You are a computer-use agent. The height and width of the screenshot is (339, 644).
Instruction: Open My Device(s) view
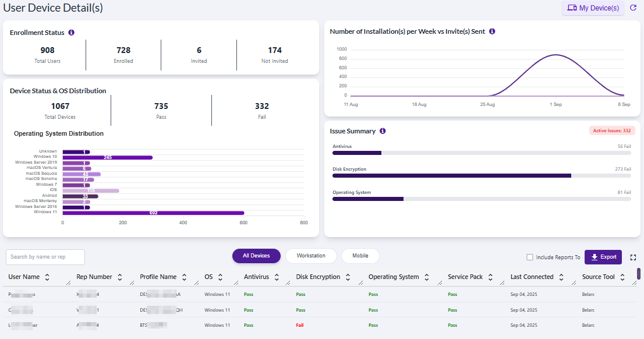click(x=592, y=8)
